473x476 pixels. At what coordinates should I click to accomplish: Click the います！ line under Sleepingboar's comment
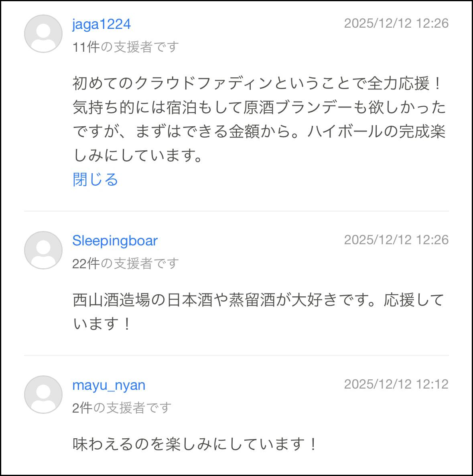(x=102, y=324)
